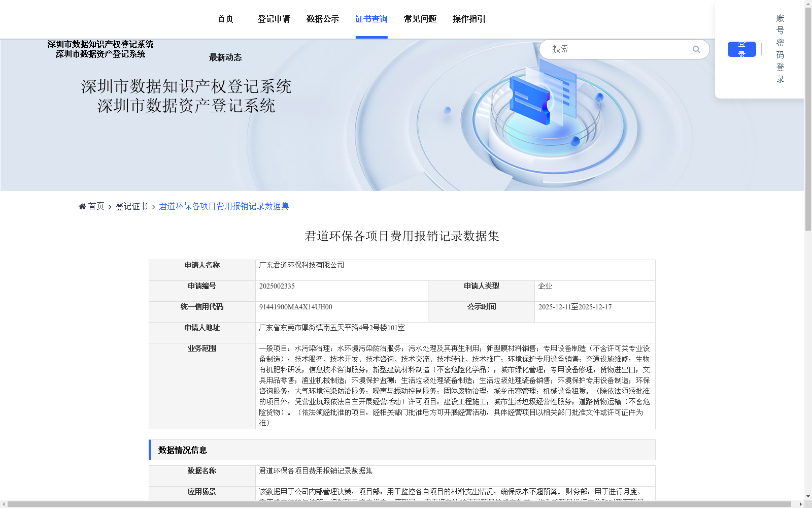The image size is (812, 508).
Task: Select address 广东省东莞市厚街镇南五天平路4号2号楼101室
Action: (332, 328)
